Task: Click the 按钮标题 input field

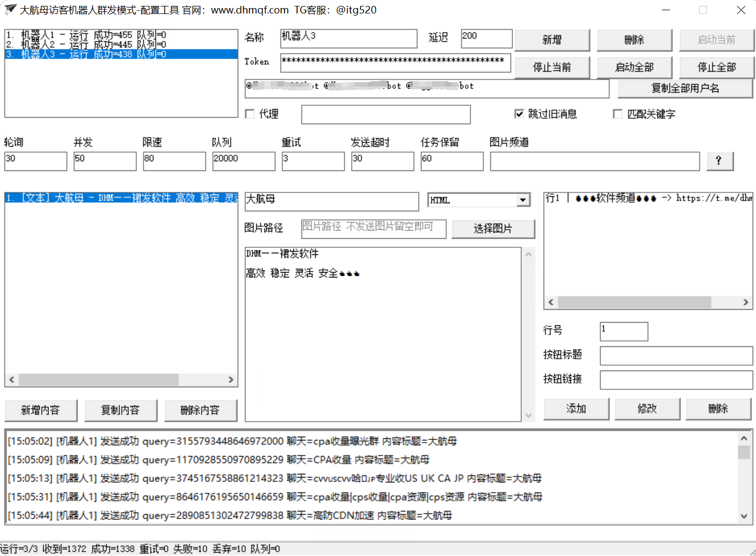Action: click(x=676, y=355)
